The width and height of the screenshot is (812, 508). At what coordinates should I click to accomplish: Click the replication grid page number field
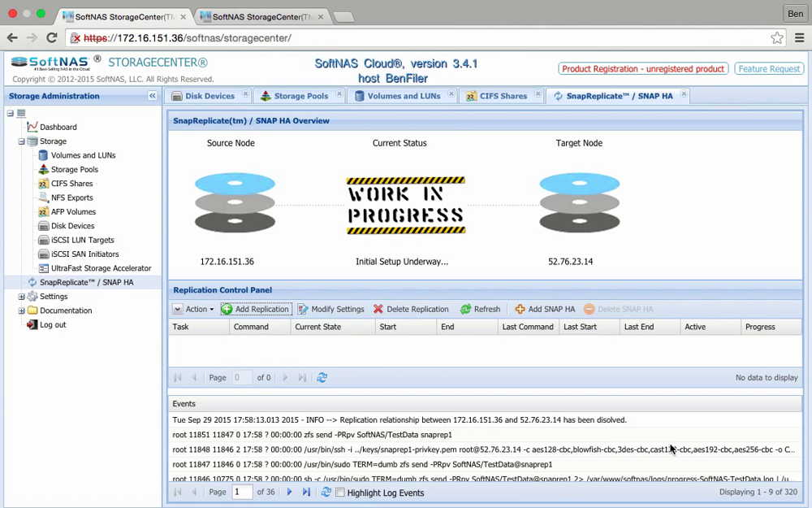point(242,377)
